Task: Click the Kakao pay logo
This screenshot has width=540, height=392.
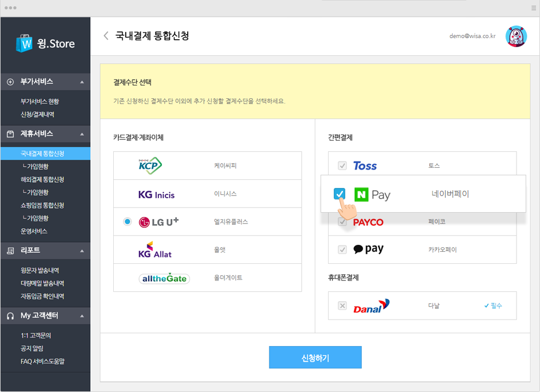Action: pos(368,249)
